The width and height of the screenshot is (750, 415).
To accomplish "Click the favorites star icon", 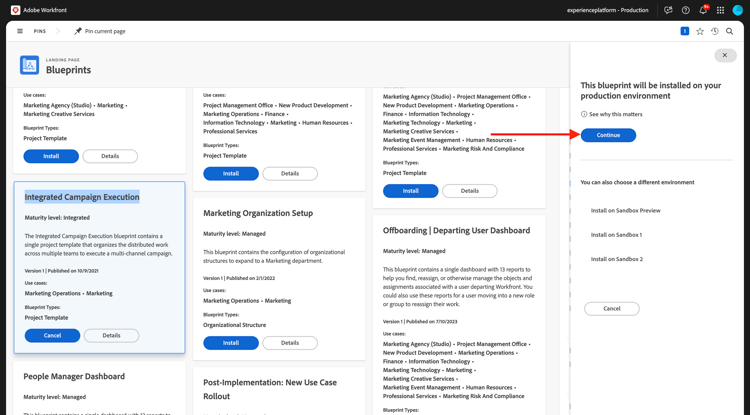I will coord(700,31).
